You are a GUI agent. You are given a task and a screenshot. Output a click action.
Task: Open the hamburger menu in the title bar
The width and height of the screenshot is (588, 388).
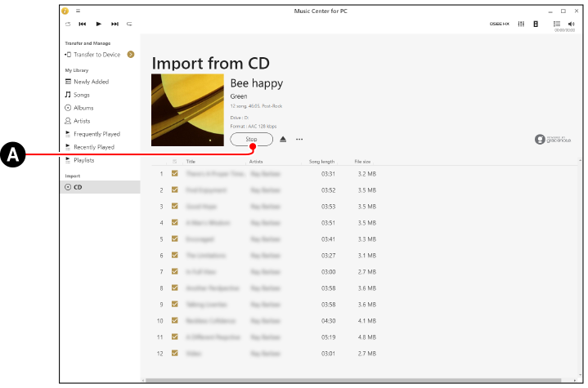[x=78, y=11]
